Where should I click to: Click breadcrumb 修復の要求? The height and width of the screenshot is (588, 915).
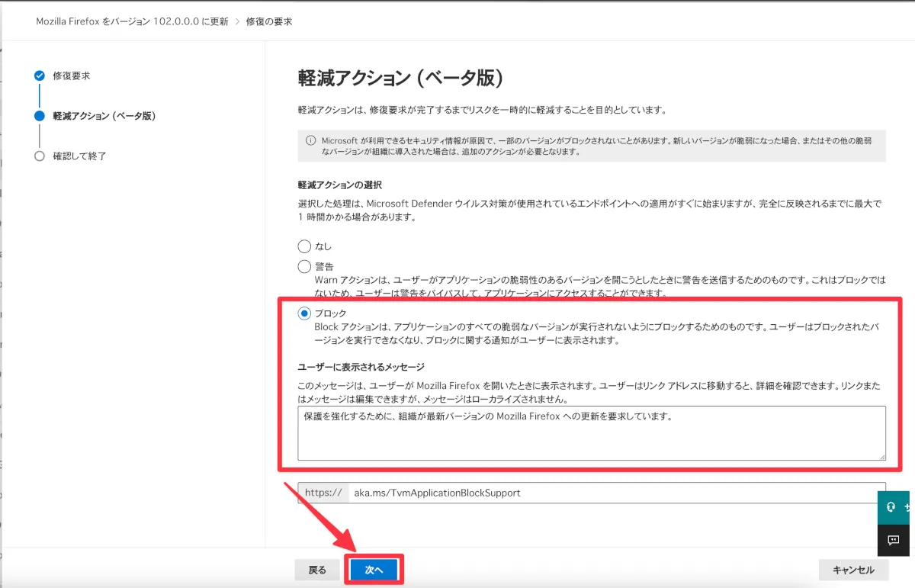click(269, 21)
